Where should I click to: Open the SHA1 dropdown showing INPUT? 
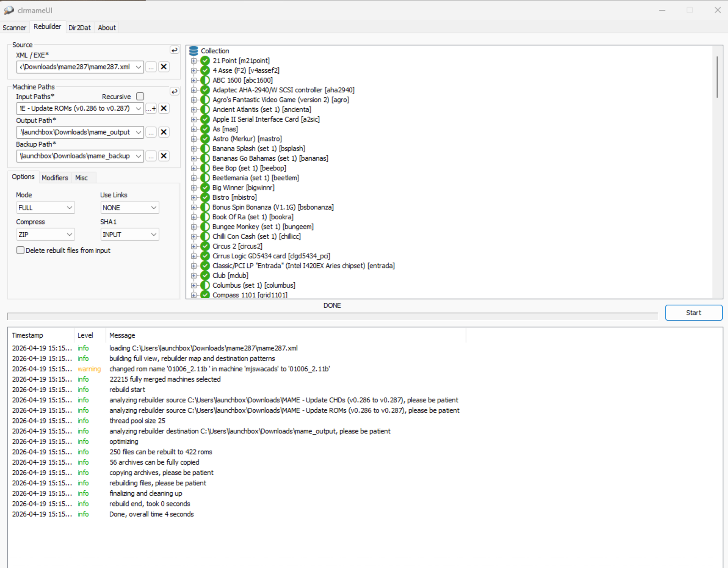click(x=129, y=234)
